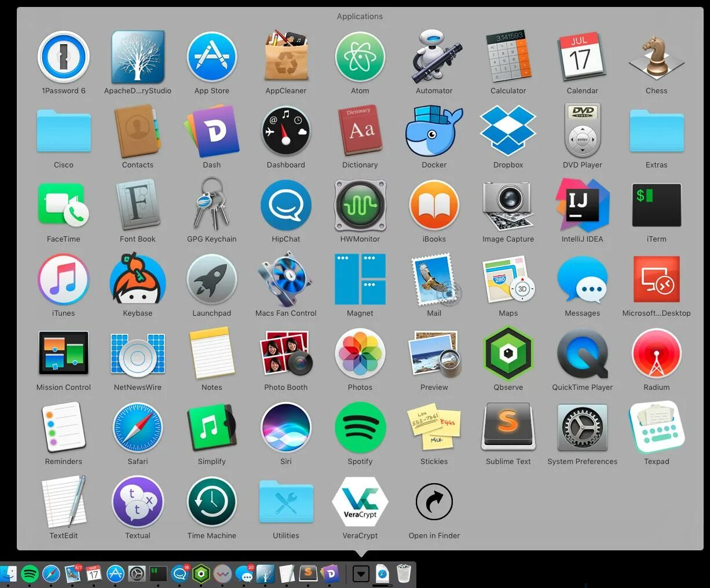Open the Stickies app
The image size is (710, 588).
click(x=434, y=428)
